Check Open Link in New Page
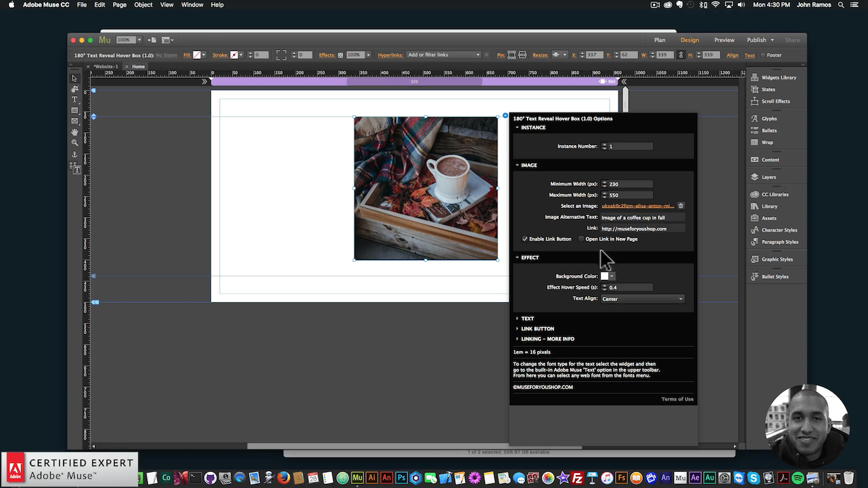The width and height of the screenshot is (868, 488). pos(580,239)
